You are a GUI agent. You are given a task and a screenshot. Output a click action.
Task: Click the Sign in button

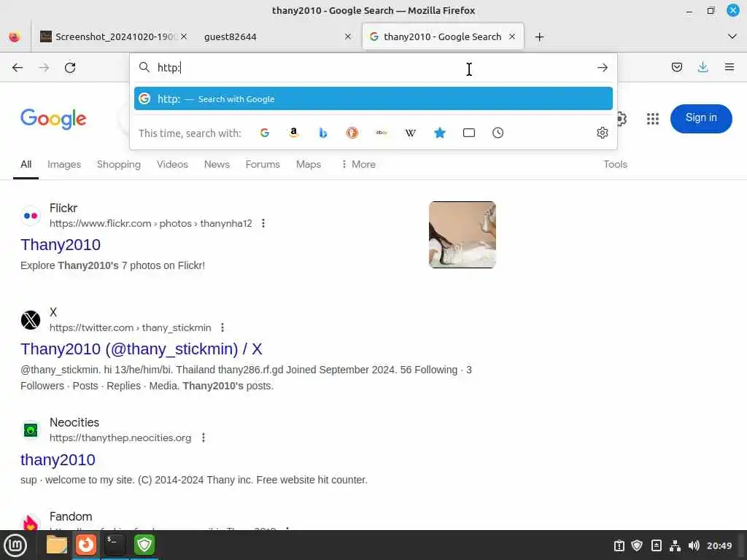(x=701, y=118)
